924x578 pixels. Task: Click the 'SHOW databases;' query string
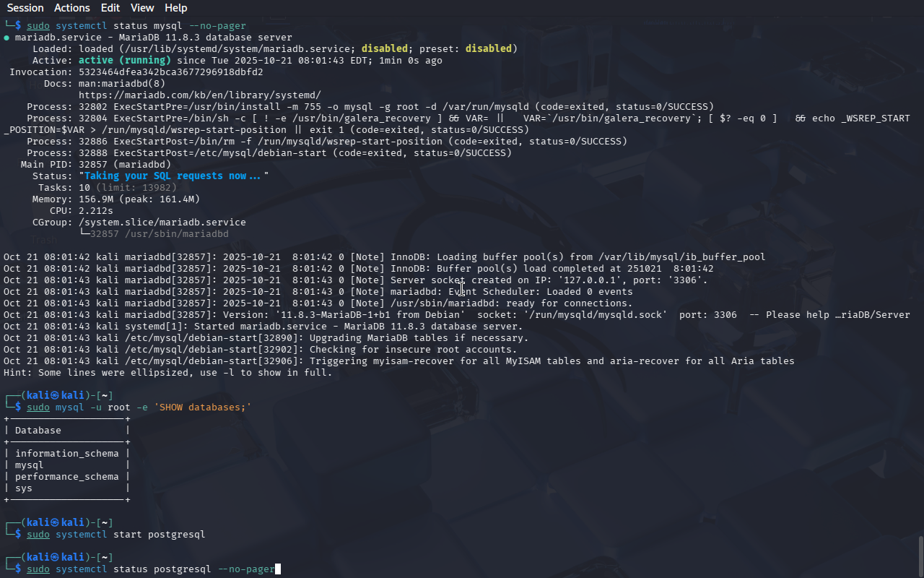tap(202, 407)
